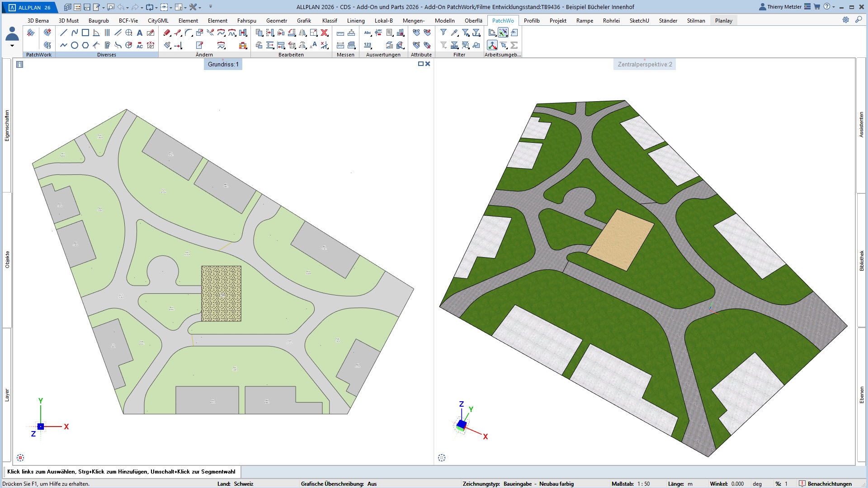
Task: Open the undo history dropdown arrow
Action: pos(127,8)
